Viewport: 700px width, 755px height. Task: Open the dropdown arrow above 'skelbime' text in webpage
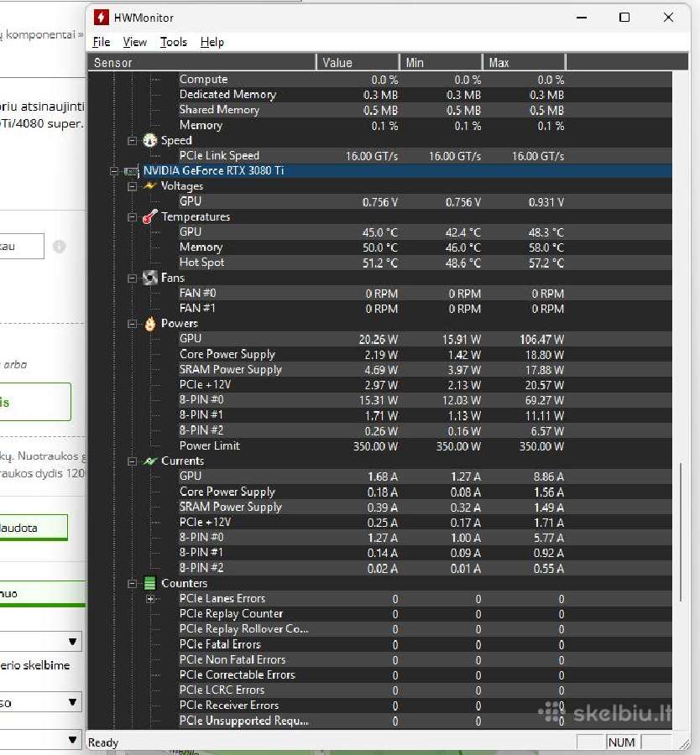tap(72, 642)
